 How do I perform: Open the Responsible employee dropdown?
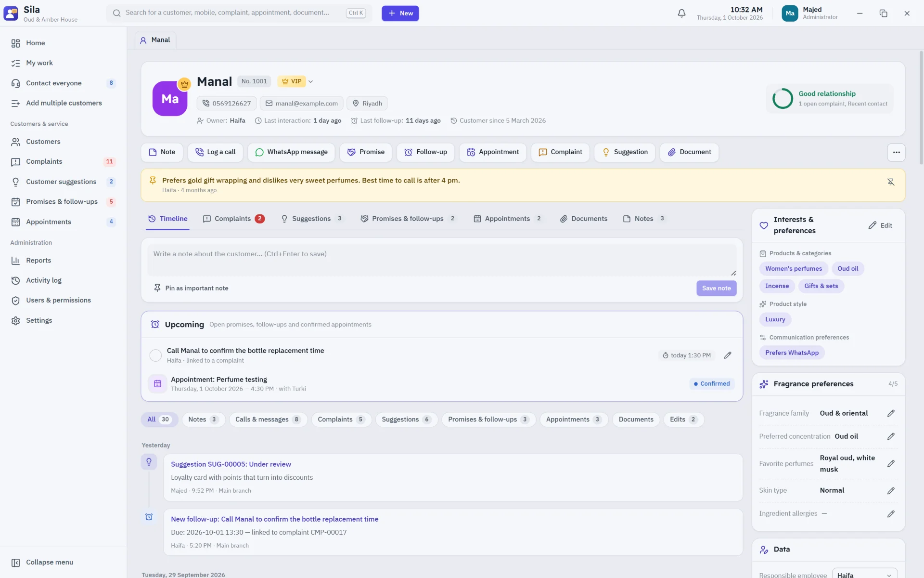pyautogui.click(x=864, y=574)
